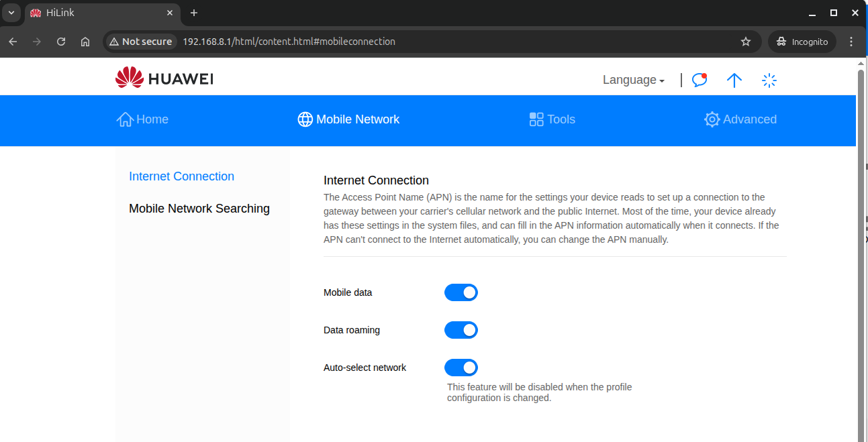Open Chrome three-dot menu
Screen dimensions: 868x442
tap(851, 42)
